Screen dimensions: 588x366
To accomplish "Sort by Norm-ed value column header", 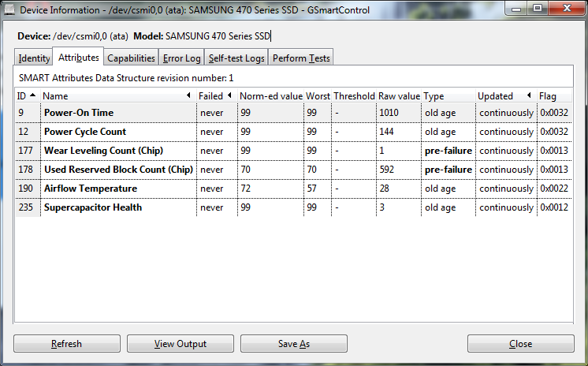I will [271, 96].
